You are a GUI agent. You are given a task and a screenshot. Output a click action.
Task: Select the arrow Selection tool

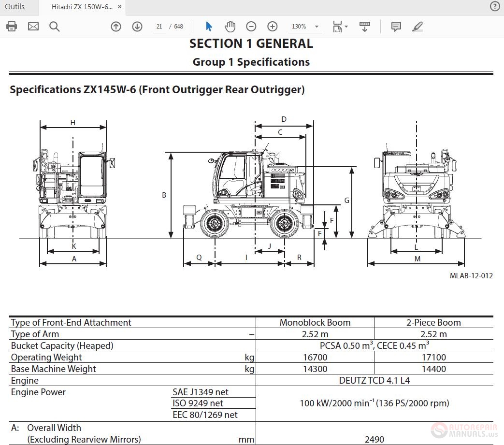pos(209,27)
